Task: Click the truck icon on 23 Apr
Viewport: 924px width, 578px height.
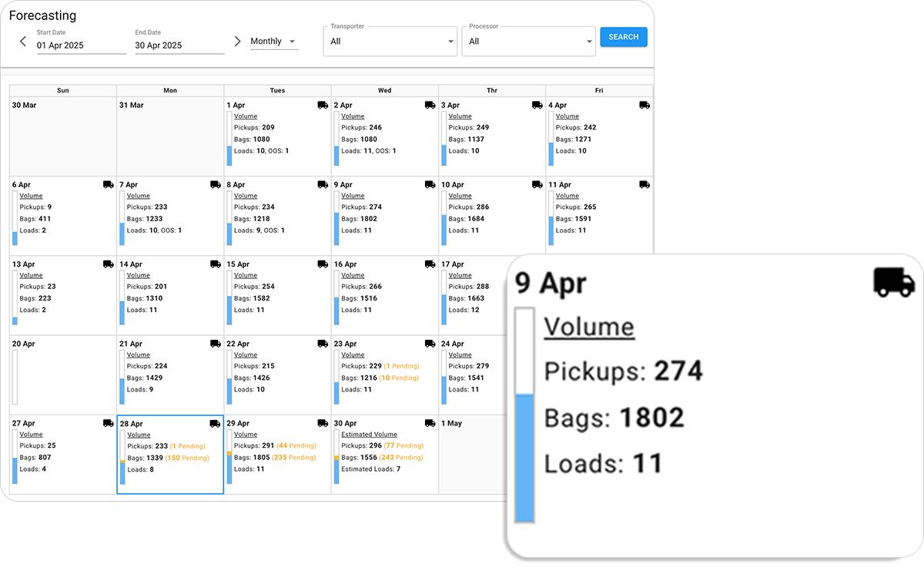Action: pyautogui.click(x=430, y=343)
